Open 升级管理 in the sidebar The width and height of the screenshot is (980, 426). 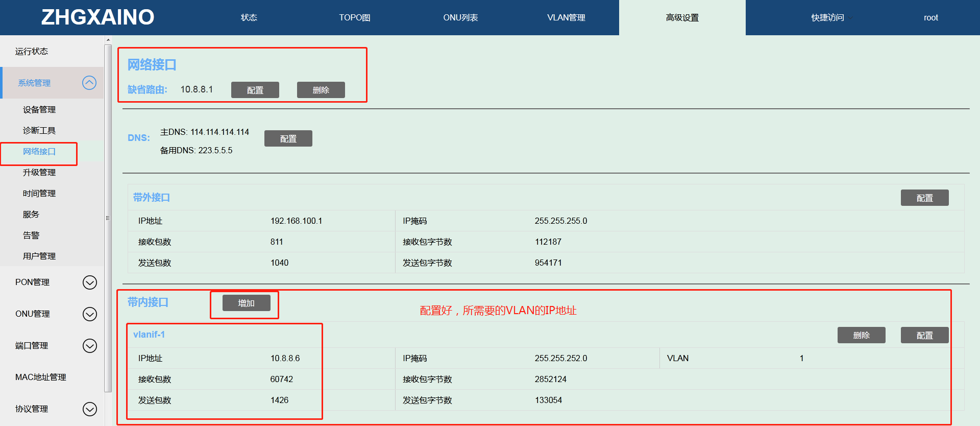click(39, 172)
